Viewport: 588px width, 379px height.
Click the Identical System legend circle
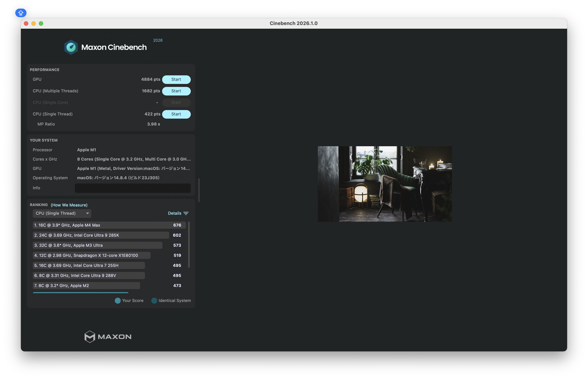coord(154,300)
